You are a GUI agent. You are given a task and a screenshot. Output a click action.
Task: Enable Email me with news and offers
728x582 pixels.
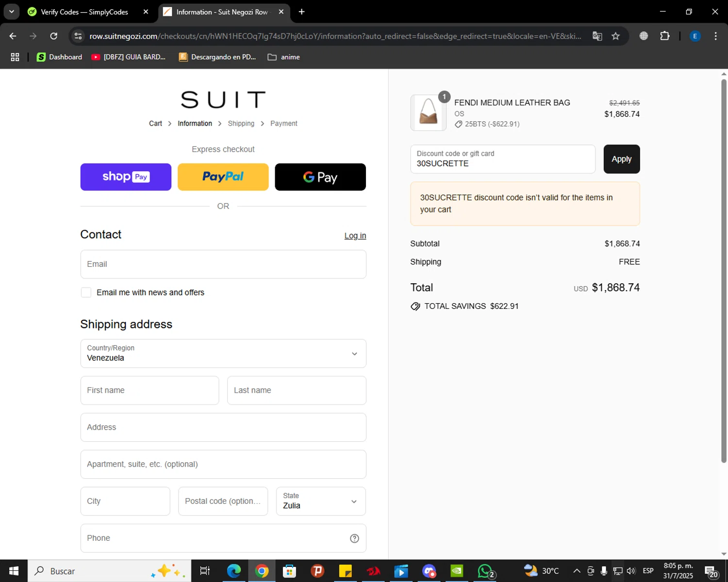click(86, 292)
